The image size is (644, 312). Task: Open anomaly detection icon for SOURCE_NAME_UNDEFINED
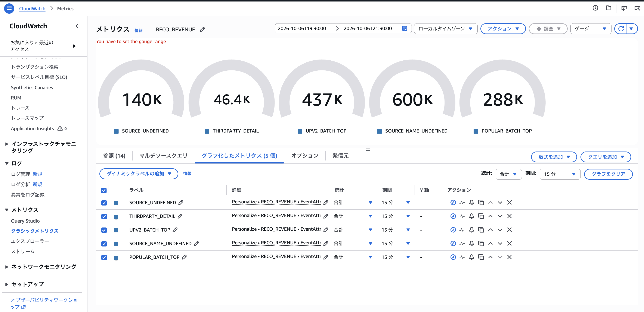point(462,243)
